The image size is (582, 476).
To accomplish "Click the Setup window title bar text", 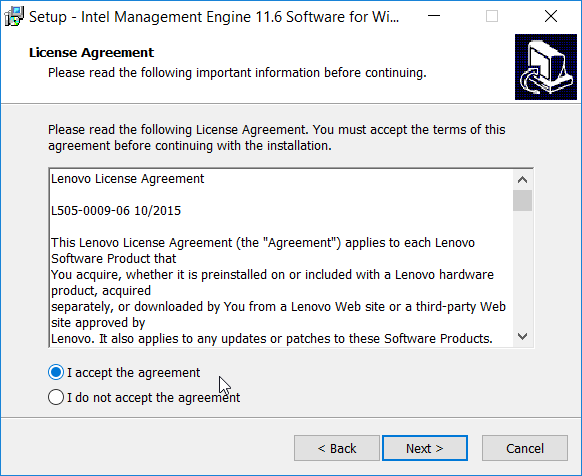I will pos(214,17).
